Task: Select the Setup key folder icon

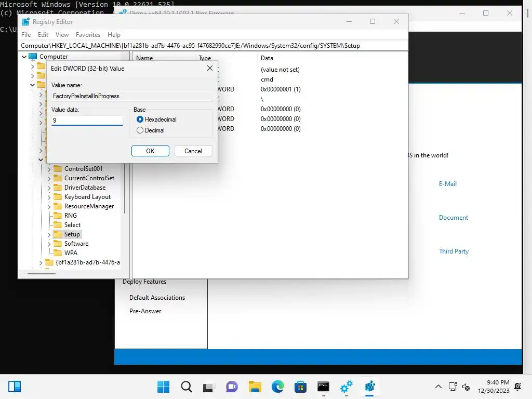Action: (x=58, y=234)
